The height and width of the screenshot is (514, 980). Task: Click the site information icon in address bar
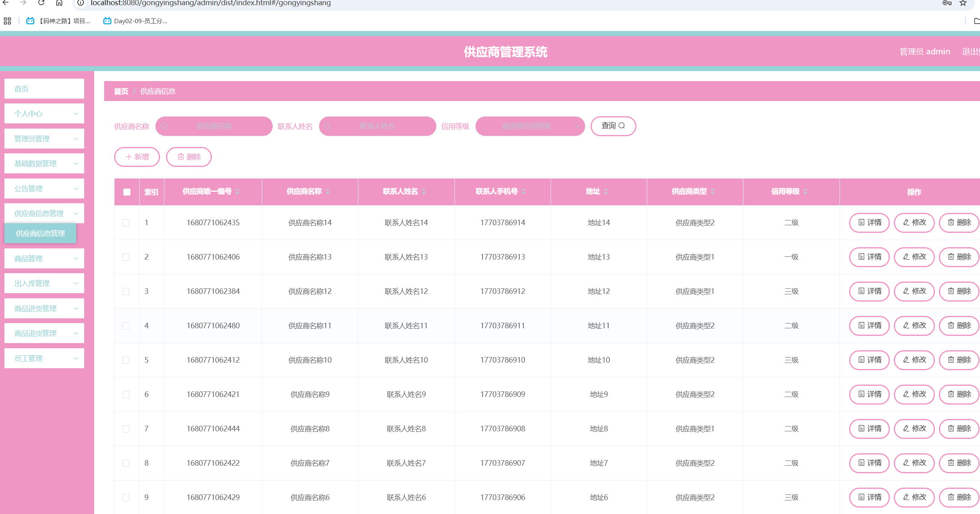coord(81,3)
